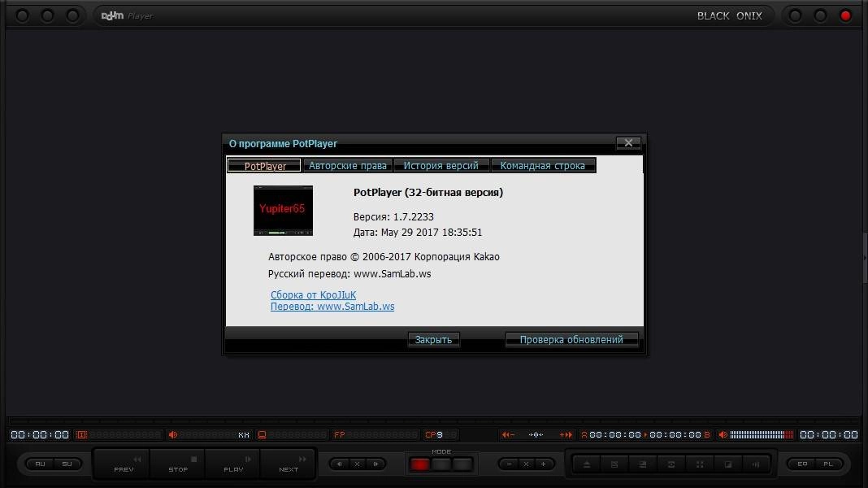The image size is (868, 488).
Task: Increase speed with the plus button
Action: click(544, 464)
